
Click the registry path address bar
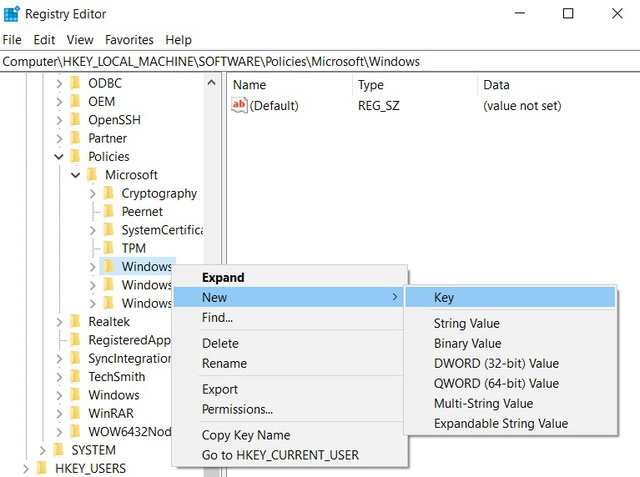coord(320,61)
